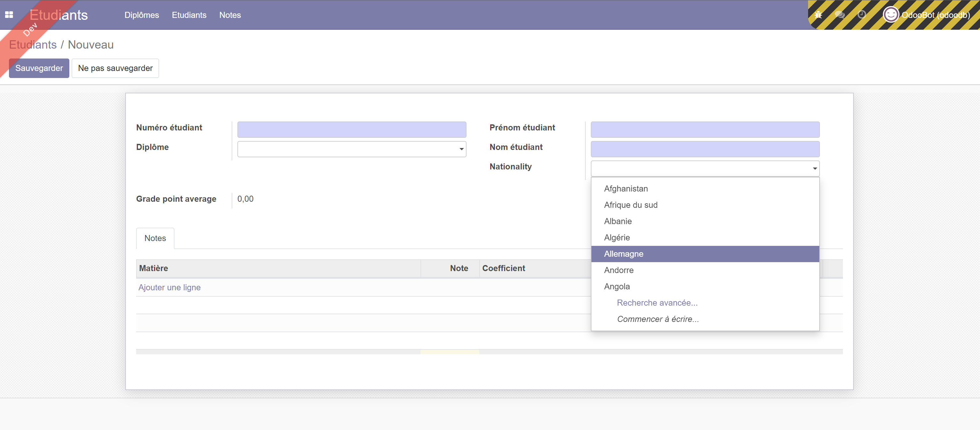Open the activities clock icon
The height and width of the screenshot is (430, 980).
[862, 15]
